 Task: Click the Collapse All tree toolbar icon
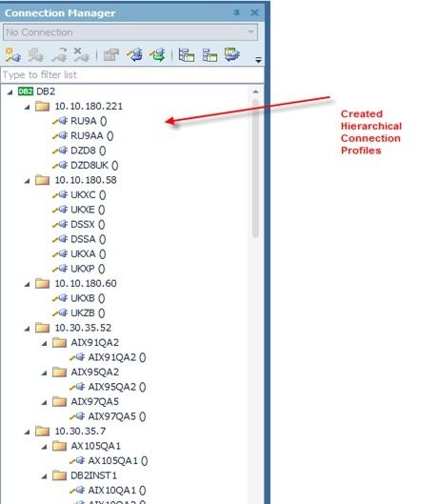(x=210, y=55)
